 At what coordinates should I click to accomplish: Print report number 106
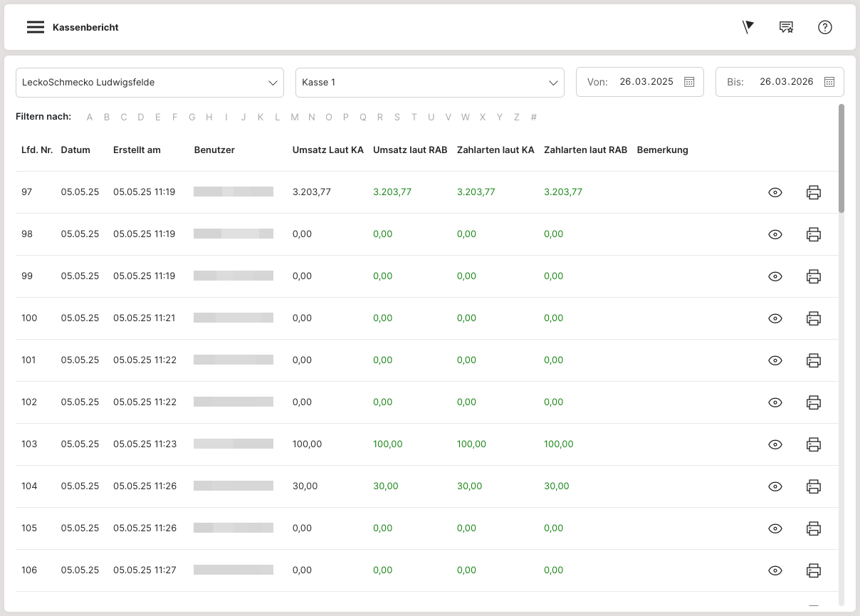(x=813, y=570)
